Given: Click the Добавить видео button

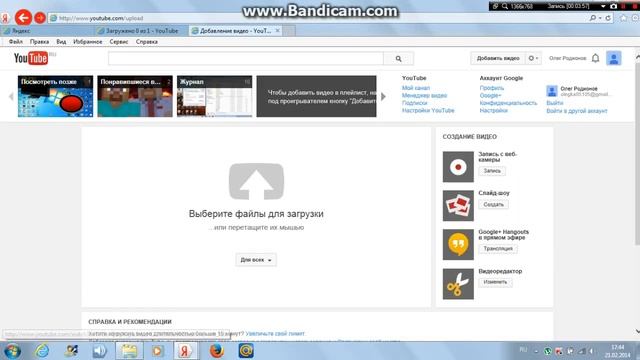Looking at the screenshot, I should tap(498, 58).
